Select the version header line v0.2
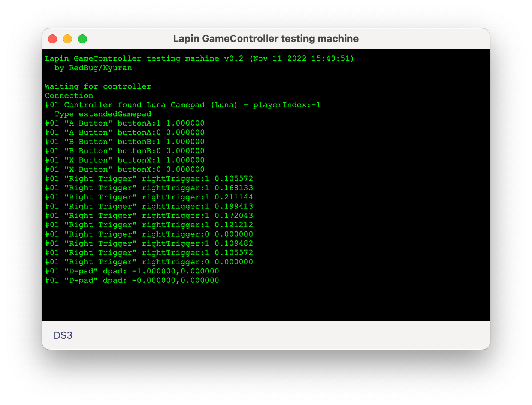532x405 pixels. click(199, 59)
